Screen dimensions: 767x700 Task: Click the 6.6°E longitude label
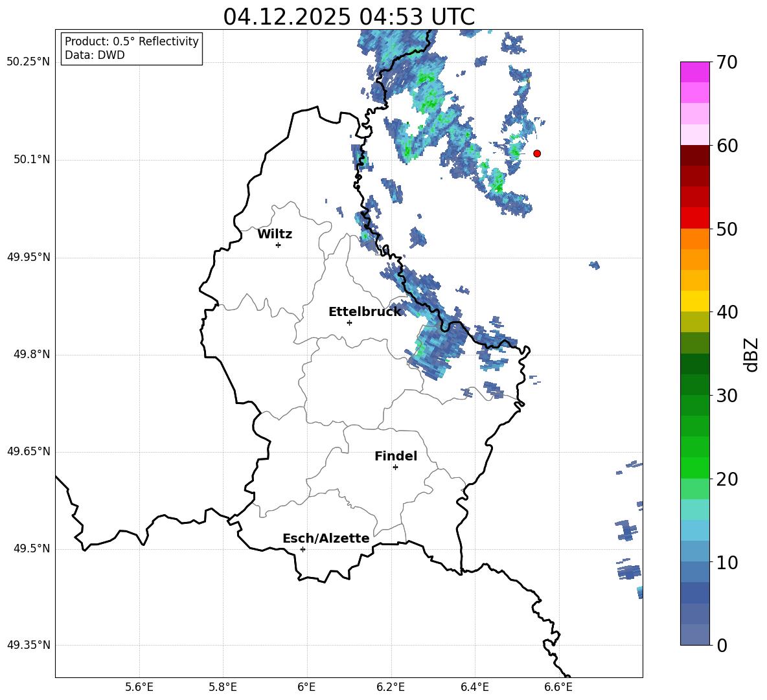(558, 687)
